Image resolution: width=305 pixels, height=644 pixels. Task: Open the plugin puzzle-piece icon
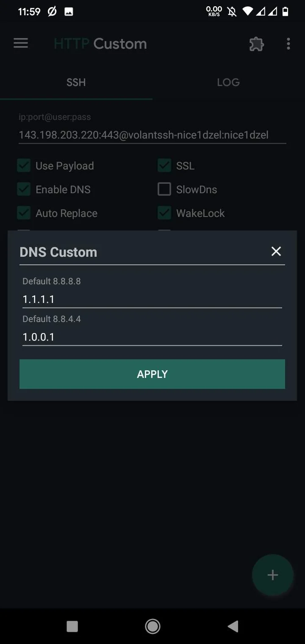click(x=256, y=44)
